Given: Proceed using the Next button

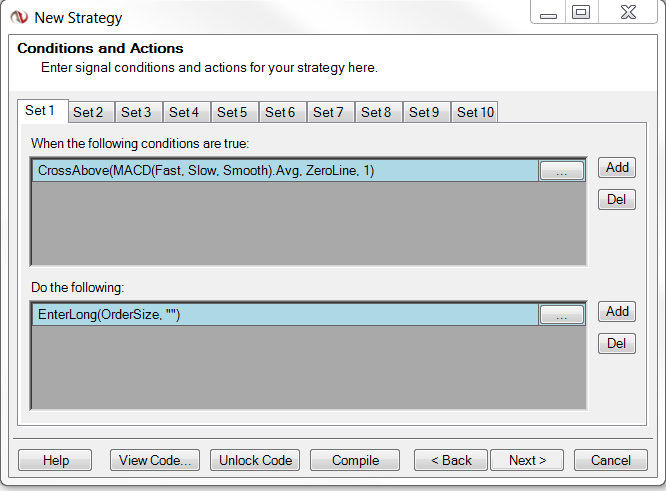Looking at the screenshot, I should 527,460.
